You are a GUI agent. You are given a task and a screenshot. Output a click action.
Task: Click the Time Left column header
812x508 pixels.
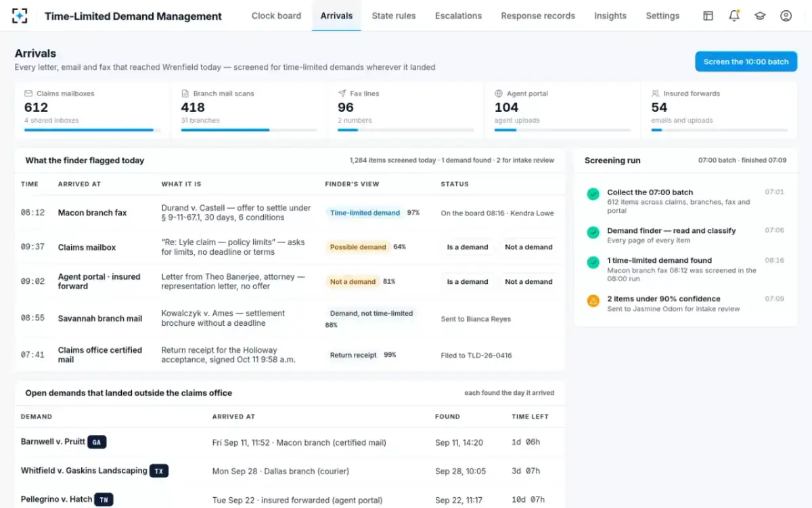click(530, 417)
